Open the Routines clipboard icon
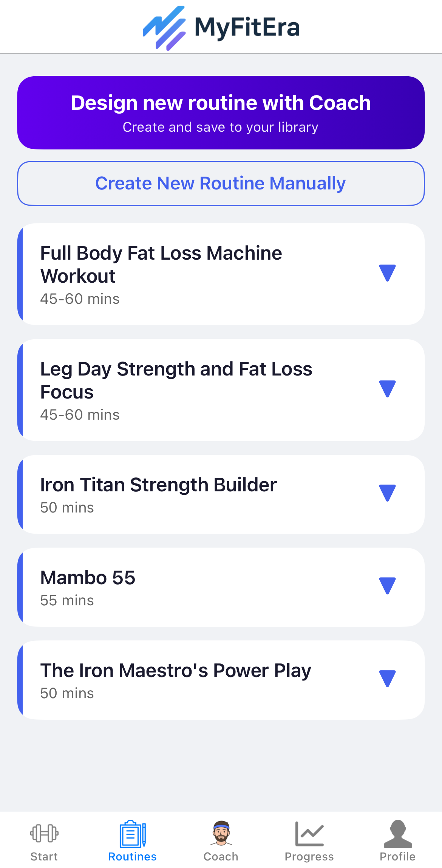 tap(133, 834)
